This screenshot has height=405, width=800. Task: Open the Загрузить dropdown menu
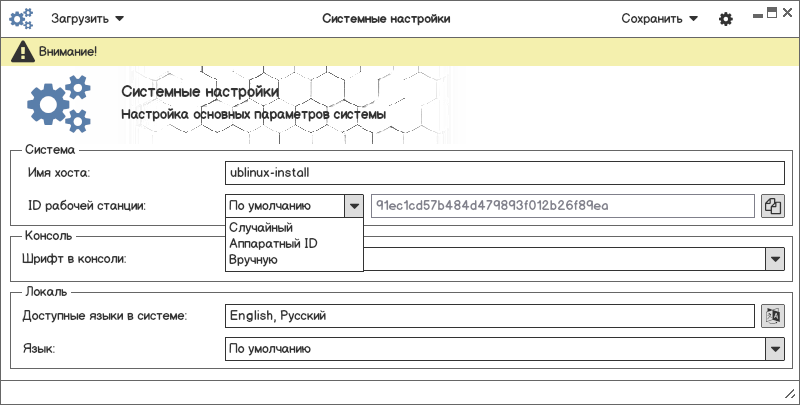click(87, 19)
